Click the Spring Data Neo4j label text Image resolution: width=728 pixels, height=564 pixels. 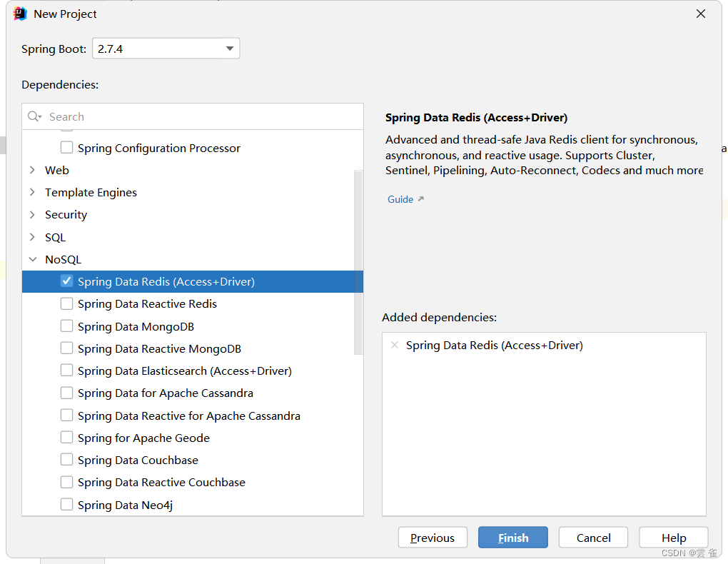pos(126,505)
